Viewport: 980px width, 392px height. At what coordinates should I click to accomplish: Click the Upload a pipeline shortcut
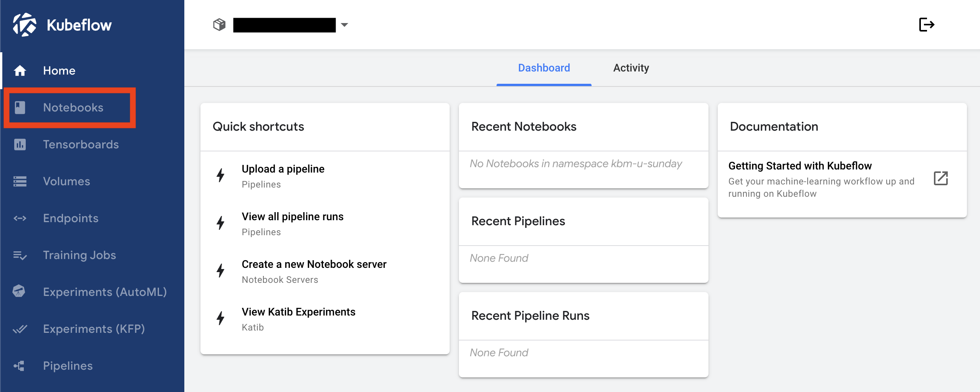tap(325, 176)
